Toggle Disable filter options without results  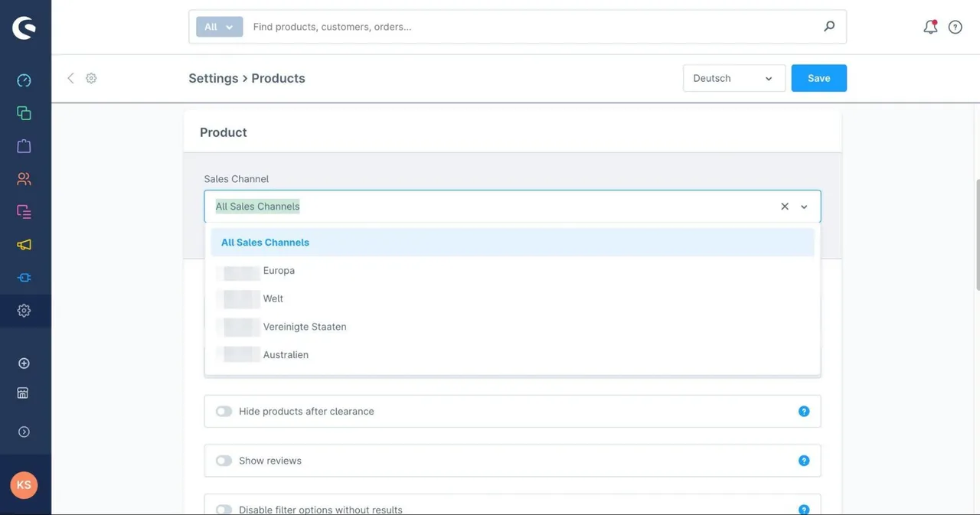224,510
